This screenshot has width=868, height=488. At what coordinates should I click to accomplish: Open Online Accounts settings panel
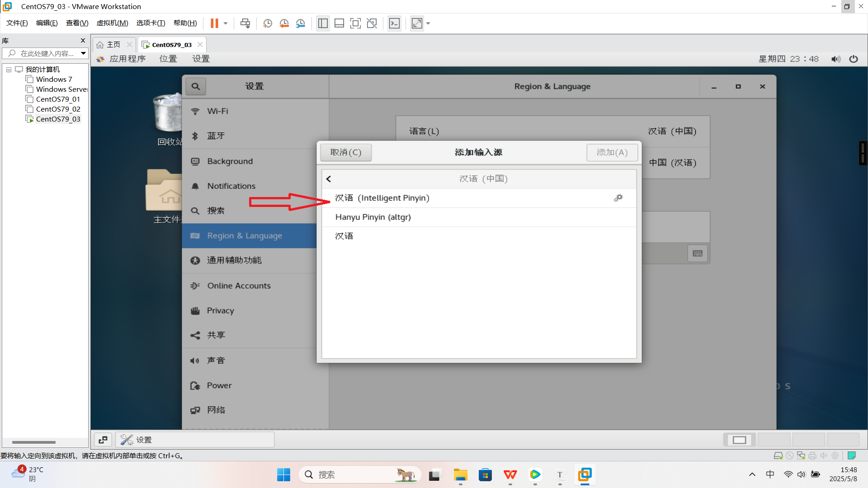coord(239,286)
